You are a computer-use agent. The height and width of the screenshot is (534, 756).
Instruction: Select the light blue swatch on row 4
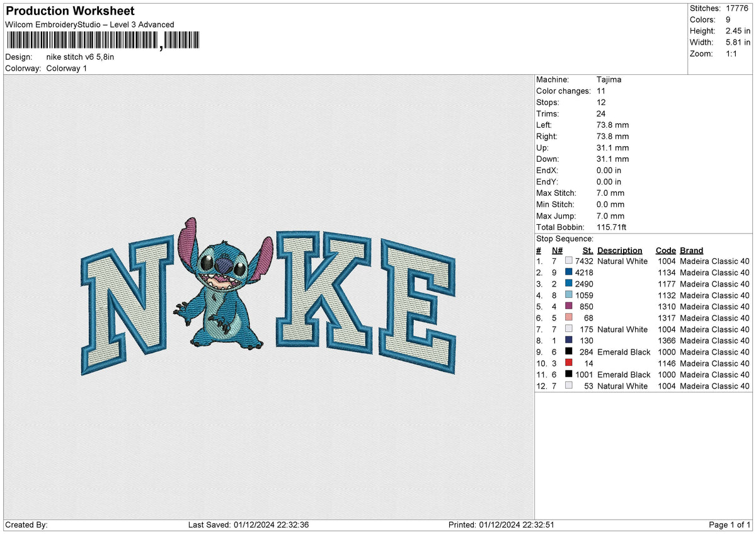pyautogui.click(x=569, y=295)
